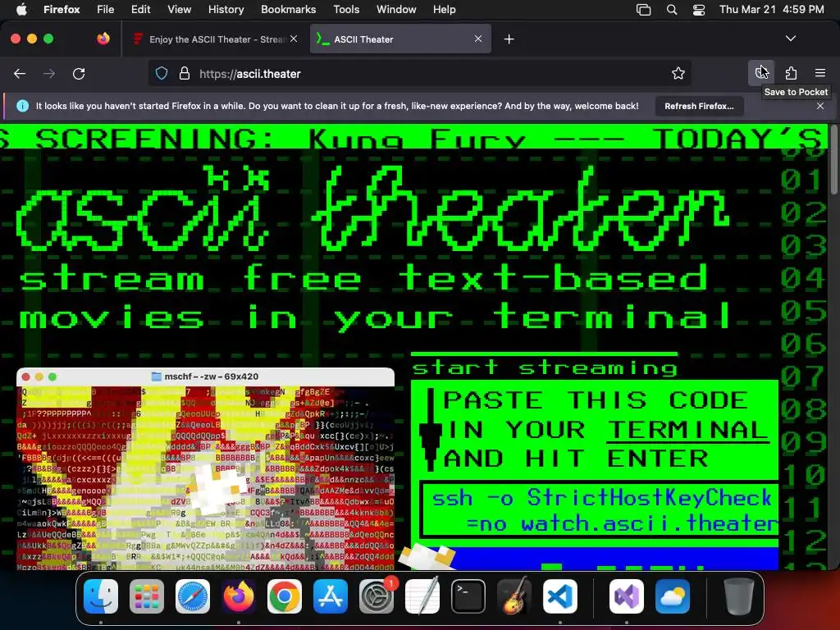Open Control Center in menu bar

click(699, 10)
